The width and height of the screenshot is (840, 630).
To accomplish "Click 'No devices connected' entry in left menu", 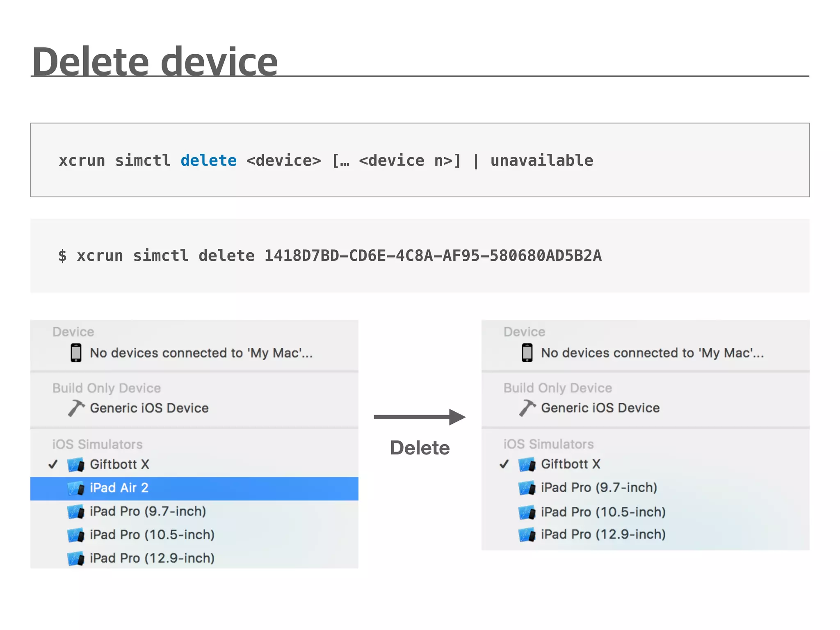I will (x=201, y=353).
